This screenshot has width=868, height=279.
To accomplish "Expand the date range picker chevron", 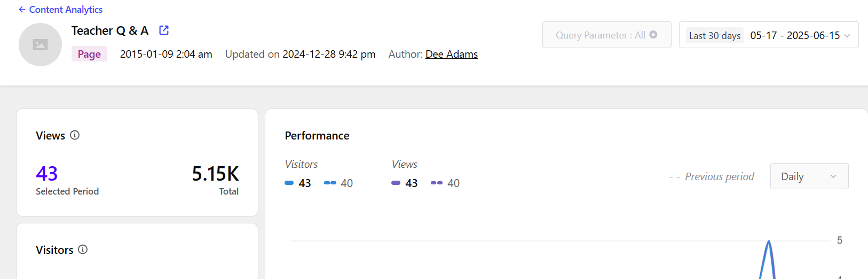I will click(x=847, y=36).
